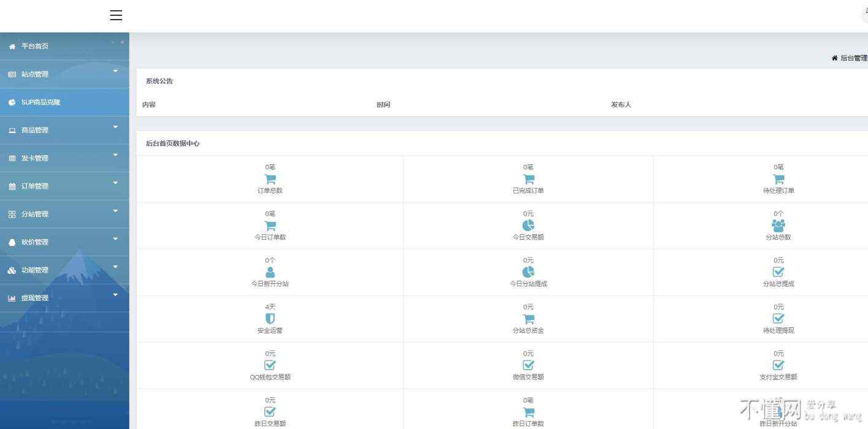Click the 待处理提现 checkmark icon

point(779,319)
